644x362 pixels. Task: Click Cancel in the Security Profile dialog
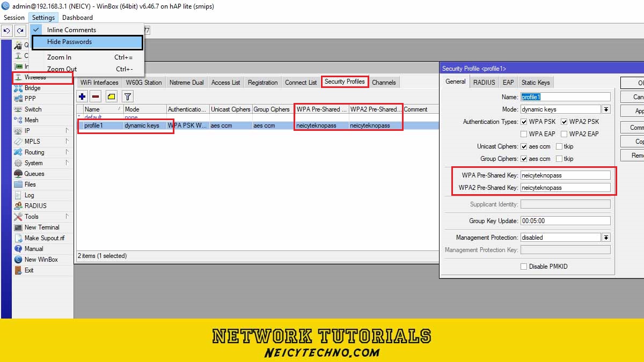[633, 97]
